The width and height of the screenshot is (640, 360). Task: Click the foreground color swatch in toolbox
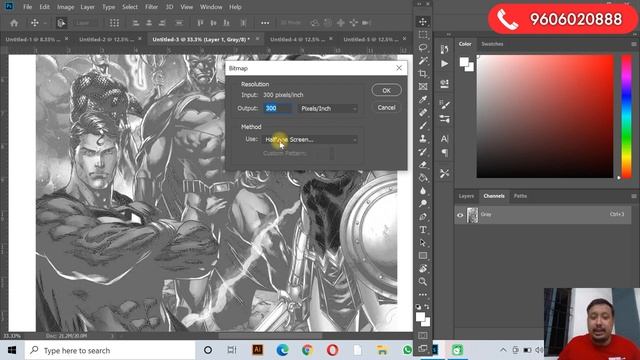420,318
